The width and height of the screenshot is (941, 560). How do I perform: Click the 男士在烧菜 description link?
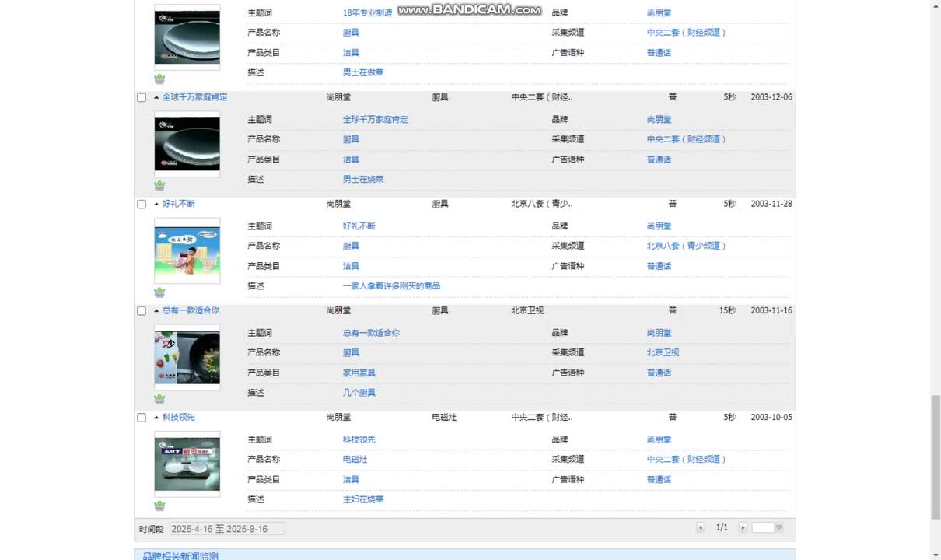click(363, 179)
